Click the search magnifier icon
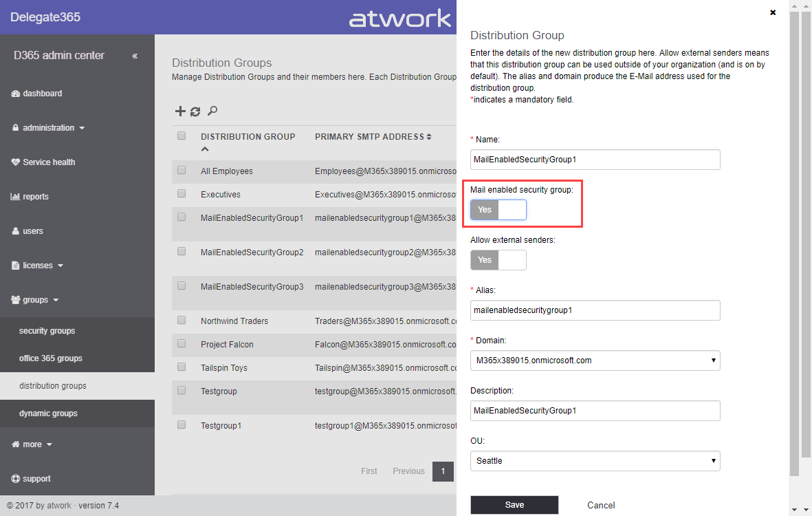 [212, 111]
